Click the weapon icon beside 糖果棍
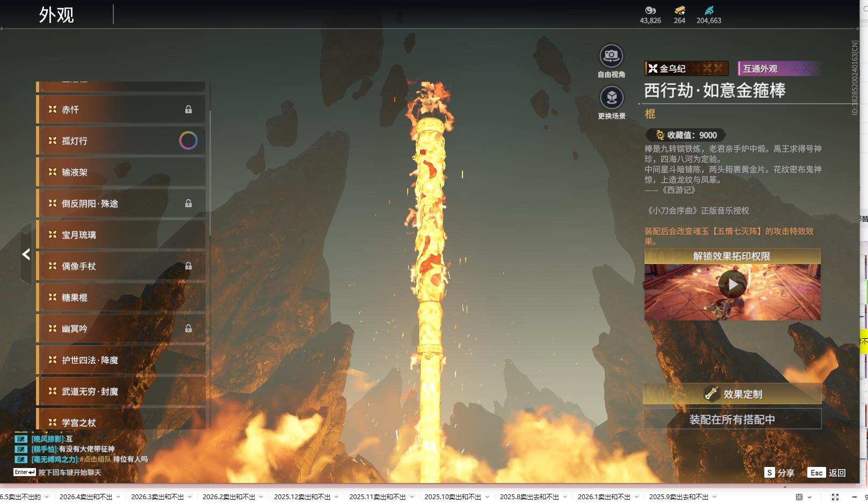 tap(53, 297)
